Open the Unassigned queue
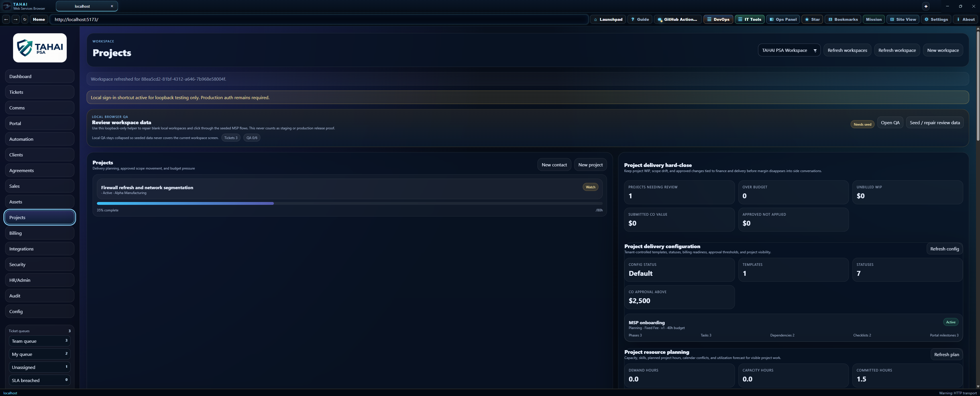Image resolution: width=980 pixels, height=396 pixels. 40,367
